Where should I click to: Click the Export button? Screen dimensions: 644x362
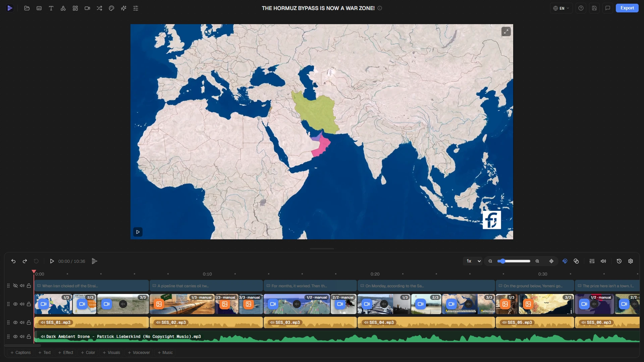(627, 8)
